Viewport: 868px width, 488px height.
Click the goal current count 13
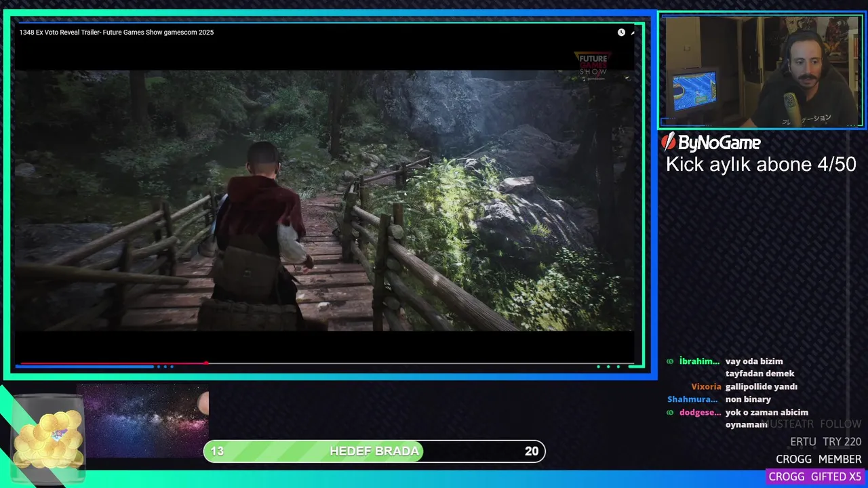point(217,451)
